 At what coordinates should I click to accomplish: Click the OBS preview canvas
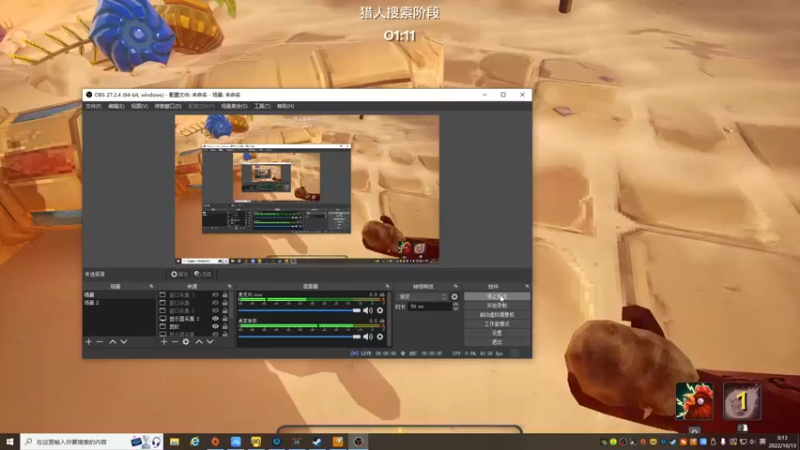click(x=307, y=189)
